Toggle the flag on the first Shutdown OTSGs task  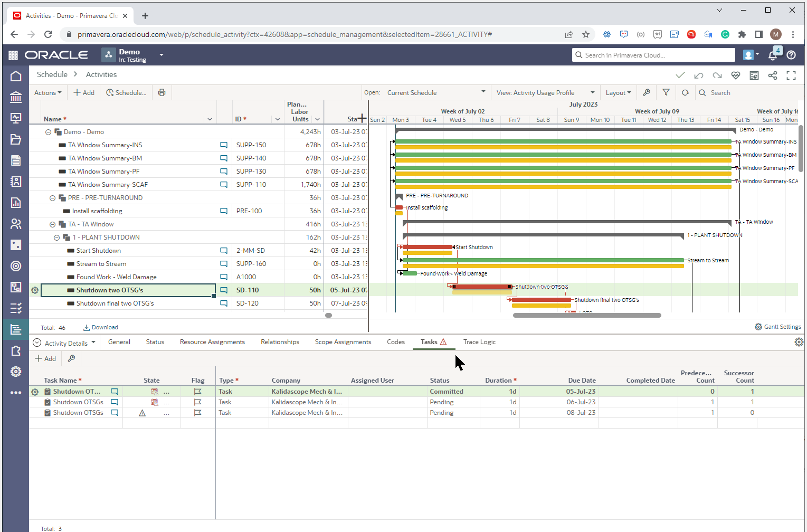coord(198,392)
